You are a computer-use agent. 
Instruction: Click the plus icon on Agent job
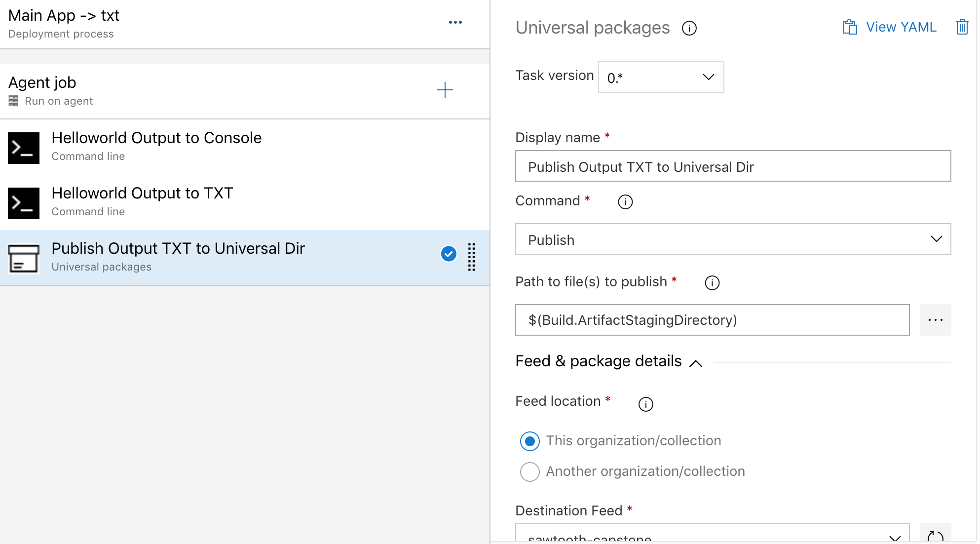point(445,90)
